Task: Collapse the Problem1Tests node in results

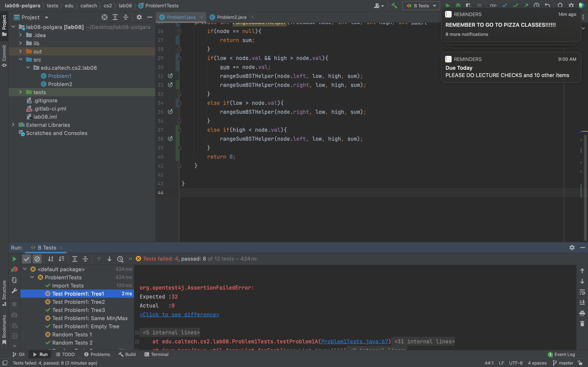Action: click(32, 277)
